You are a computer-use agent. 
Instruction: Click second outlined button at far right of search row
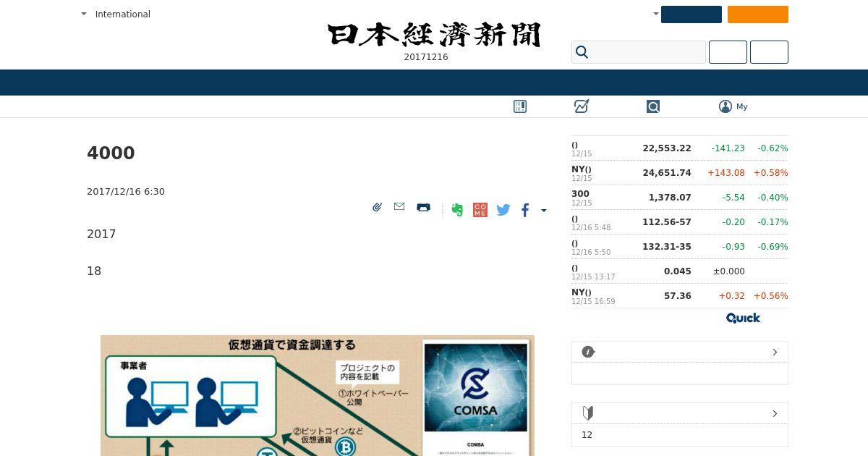point(769,52)
